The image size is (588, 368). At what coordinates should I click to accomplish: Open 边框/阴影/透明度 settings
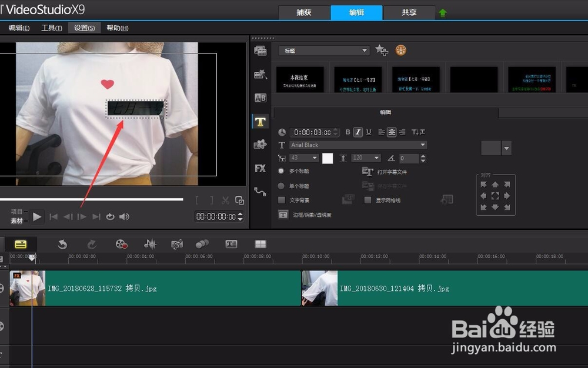pos(306,214)
